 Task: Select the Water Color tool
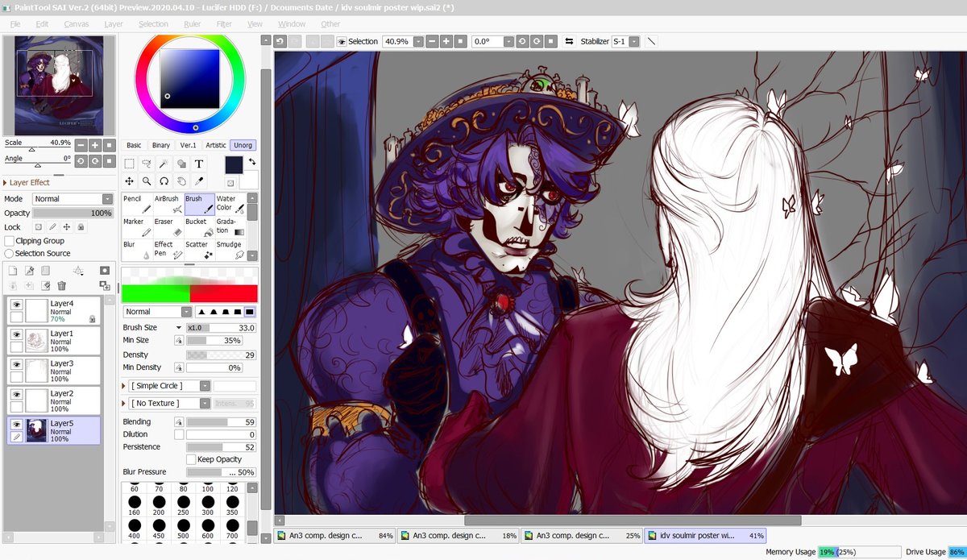[x=230, y=204]
